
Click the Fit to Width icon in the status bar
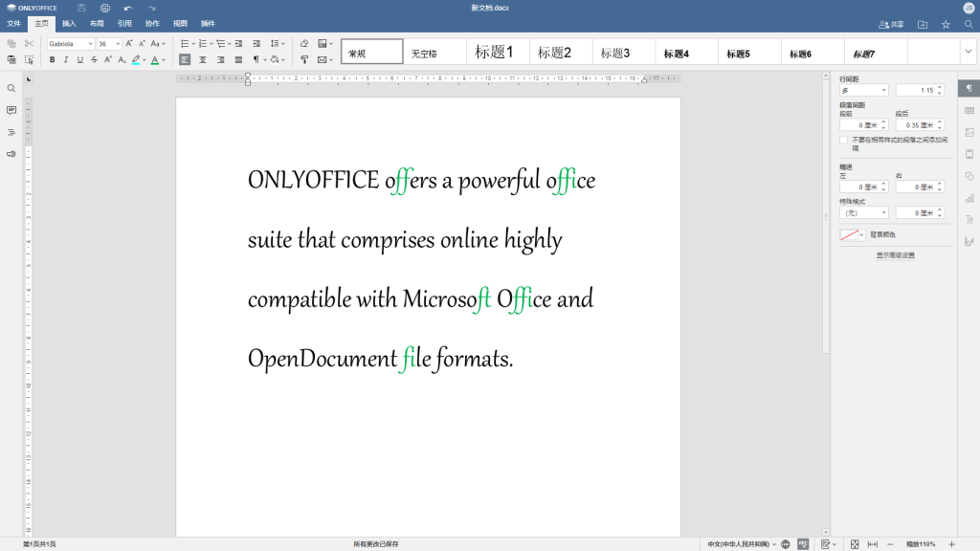click(x=873, y=544)
